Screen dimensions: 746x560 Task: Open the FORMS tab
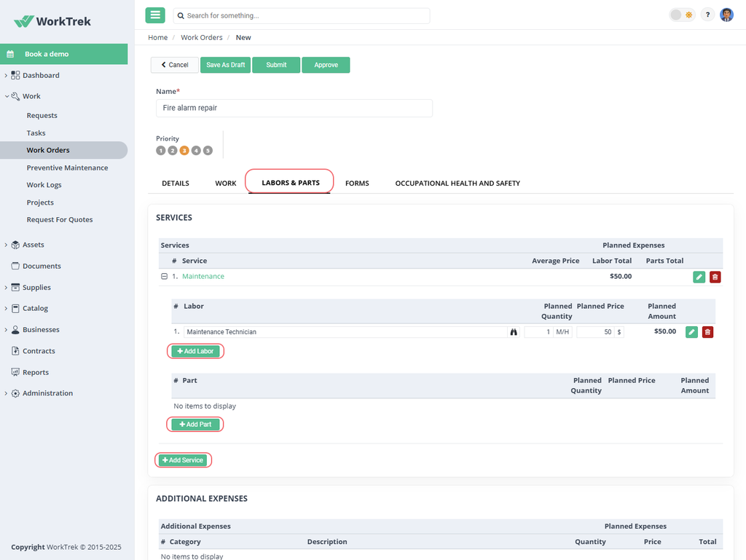point(357,183)
